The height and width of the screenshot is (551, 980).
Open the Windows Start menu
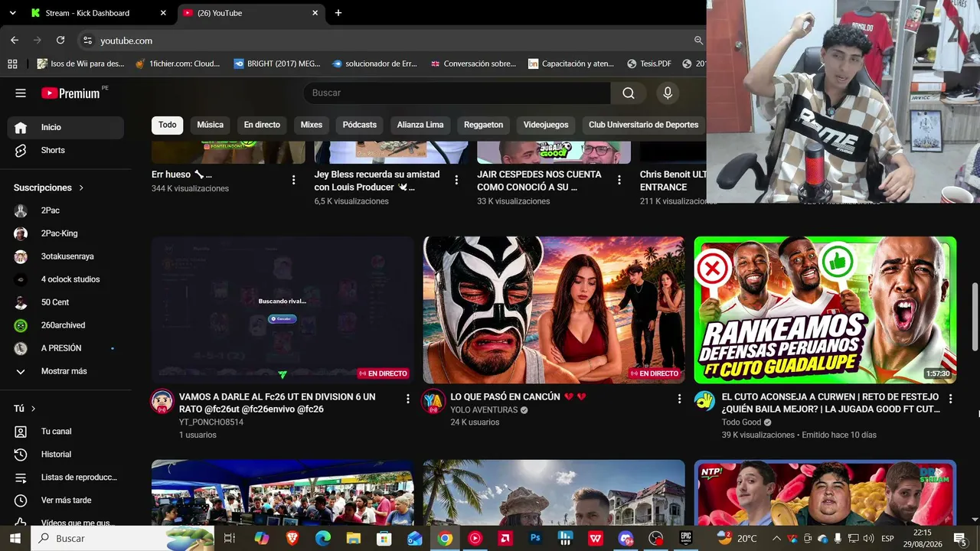[x=15, y=539]
